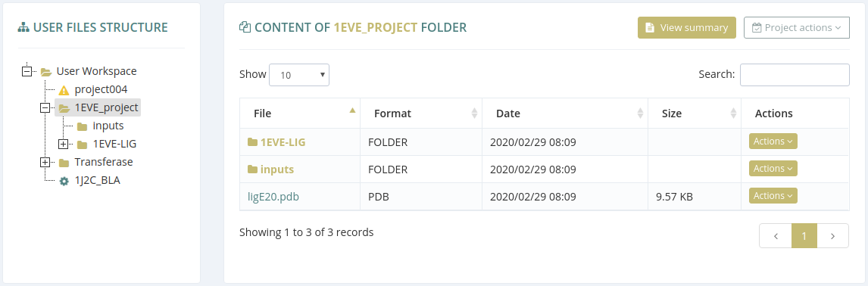Open Actions menu for ligE20.pdb

tap(773, 196)
